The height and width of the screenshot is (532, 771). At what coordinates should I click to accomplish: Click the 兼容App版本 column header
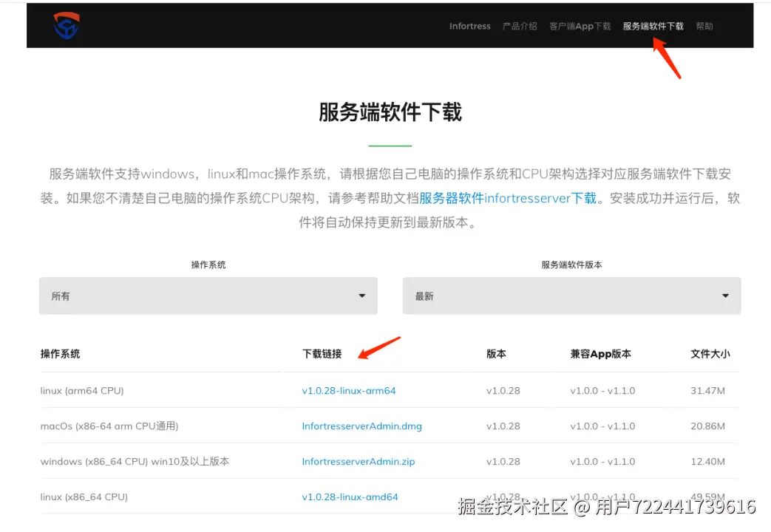pyautogui.click(x=600, y=354)
